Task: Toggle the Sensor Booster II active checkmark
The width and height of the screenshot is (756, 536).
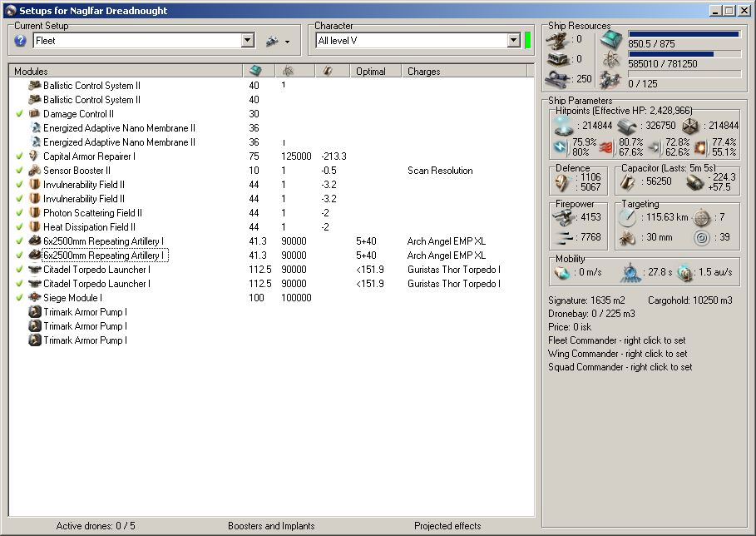Action: tap(20, 170)
